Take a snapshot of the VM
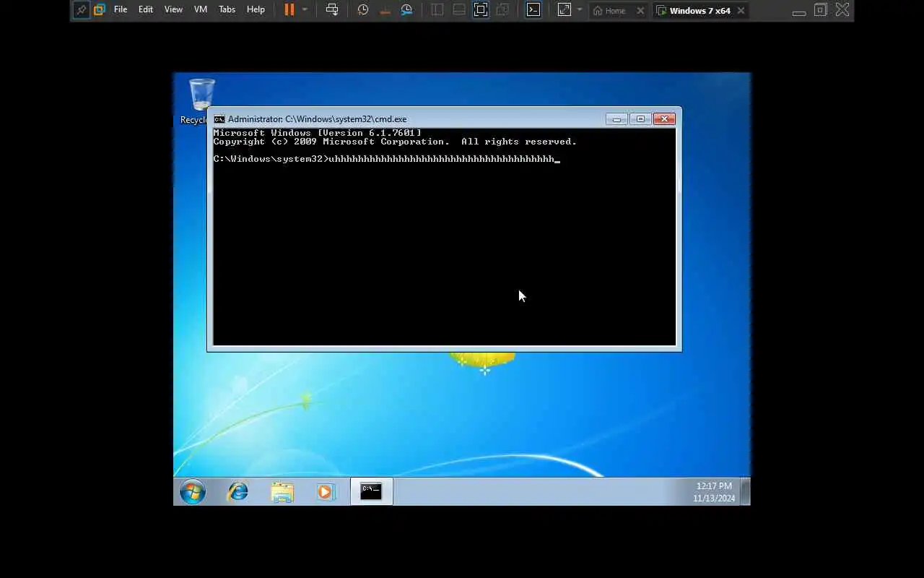This screenshot has width=924, height=578. click(x=363, y=10)
